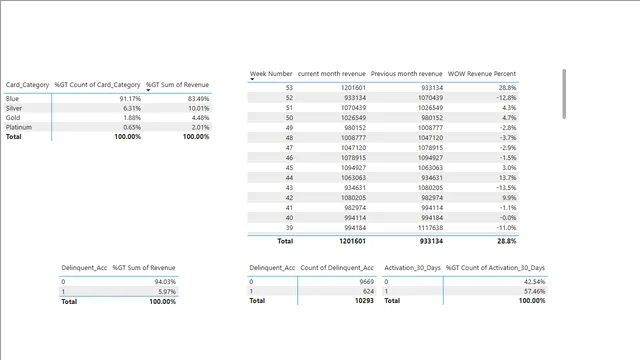The image size is (640, 360).
Task: Click the 91.17% value for Blue
Action: tap(130, 99)
